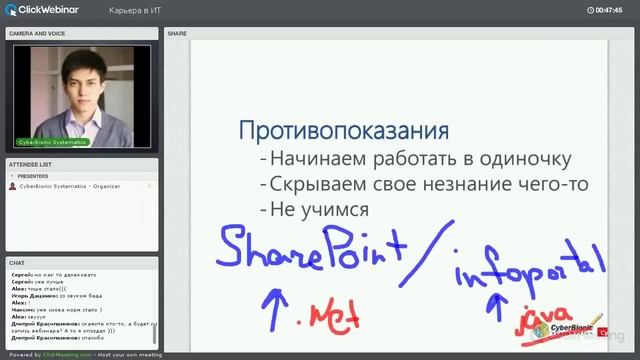Follow the 'Host your own meeting' link
The height and width of the screenshot is (360, 640).
[129, 355]
